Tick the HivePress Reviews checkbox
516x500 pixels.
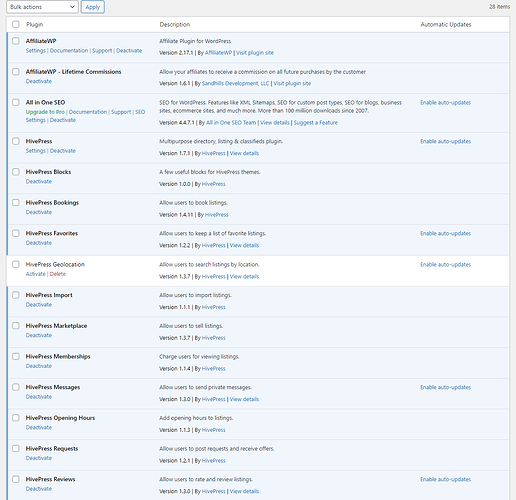(16, 479)
